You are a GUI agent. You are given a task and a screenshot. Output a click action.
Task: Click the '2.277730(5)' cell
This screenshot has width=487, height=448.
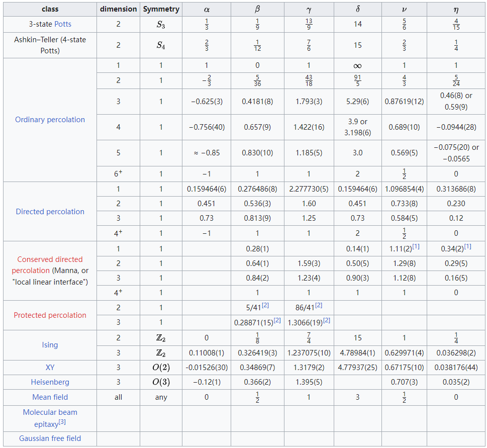click(x=309, y=189)
